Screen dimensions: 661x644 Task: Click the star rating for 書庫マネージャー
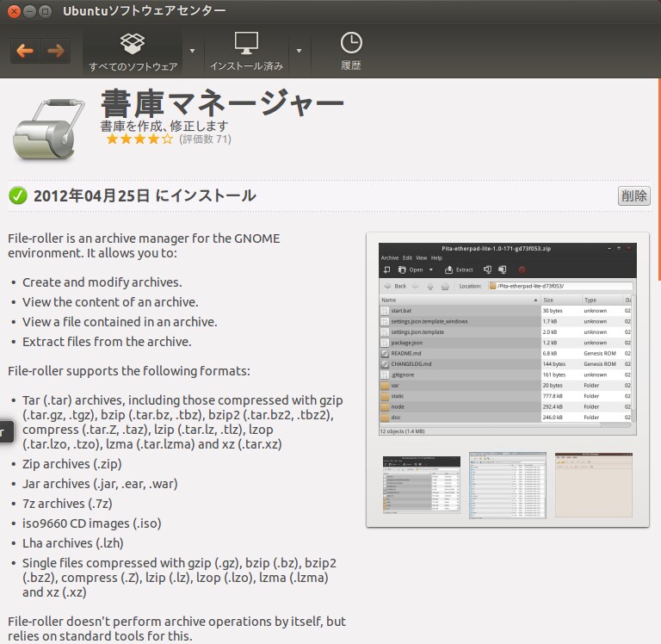coord(139,139)
